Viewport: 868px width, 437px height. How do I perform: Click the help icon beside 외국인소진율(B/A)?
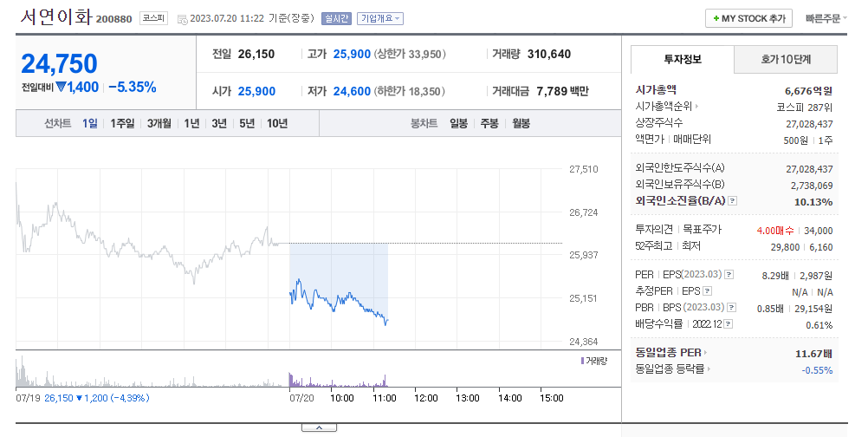[x=732, y=201]
